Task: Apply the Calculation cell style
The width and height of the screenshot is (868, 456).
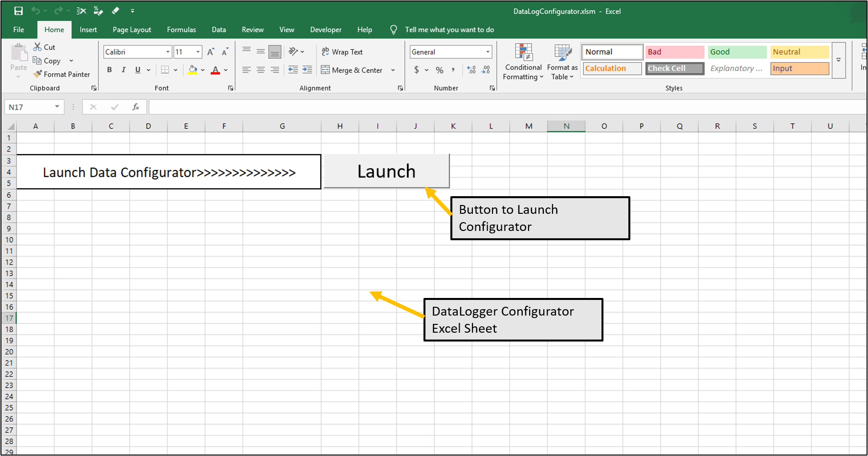Action: pyautogui.click(x=612, y=68)
